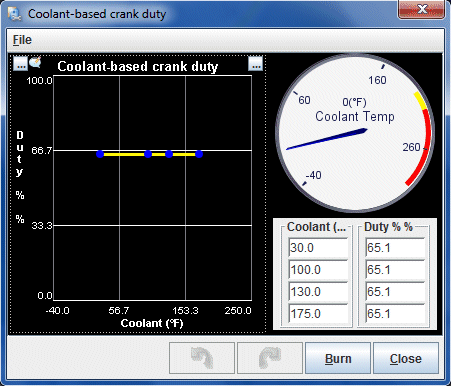Click the graph edit pencil icon

pos(35,62)
